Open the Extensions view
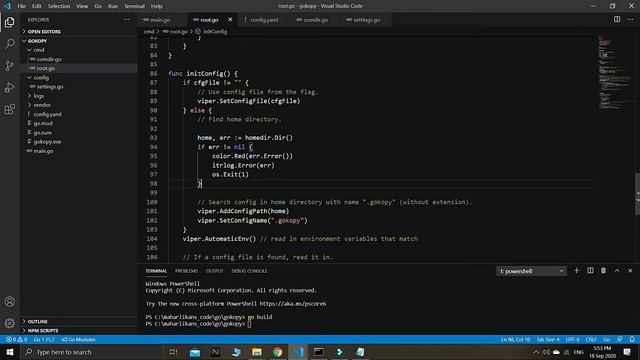The height and width of the screenshot is (360, 640). [9, 109]
